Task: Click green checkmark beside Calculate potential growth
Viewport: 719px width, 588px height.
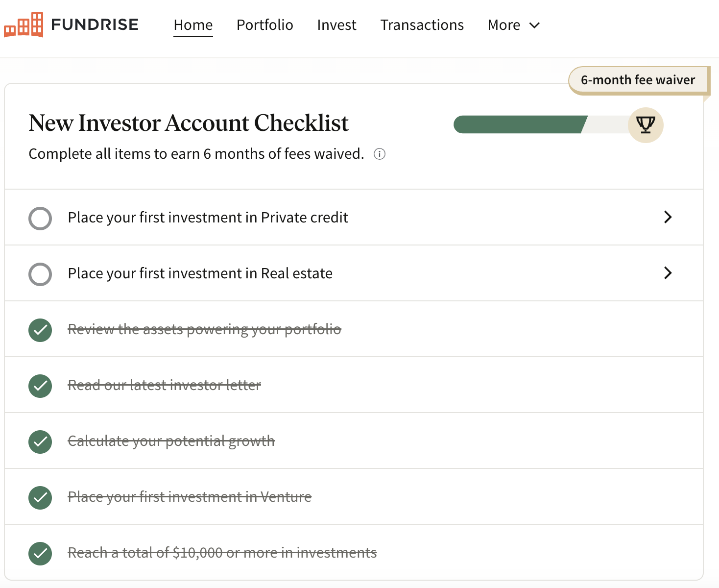Action: coord(40,441)
